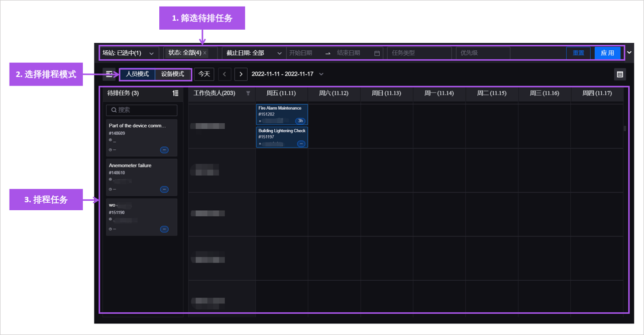Click the previous-week arrow icon
644x335 pixels.
[x=225, y=74]
